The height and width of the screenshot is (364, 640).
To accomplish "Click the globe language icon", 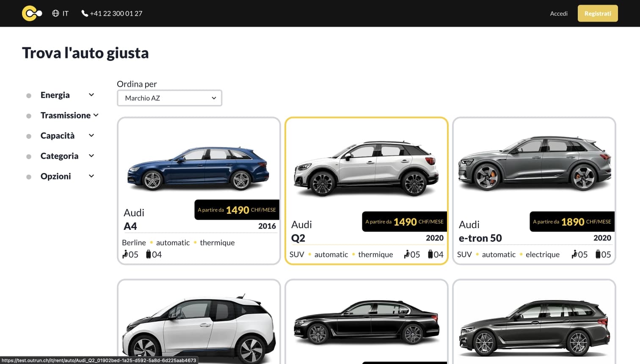I will pos(55,14).
